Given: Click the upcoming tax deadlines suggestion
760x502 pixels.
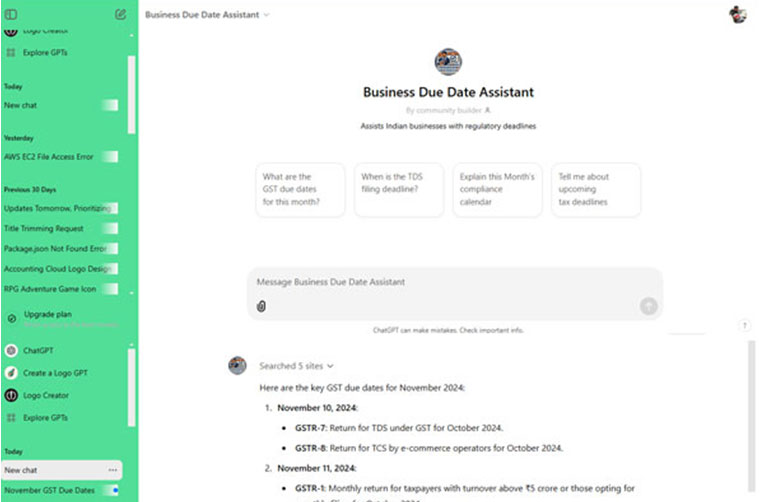Looking at the screenshot, I should [x=595, y=189].
